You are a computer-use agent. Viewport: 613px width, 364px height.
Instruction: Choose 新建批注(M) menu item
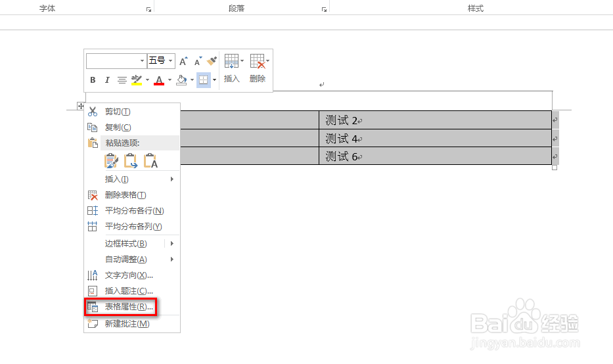tap(132, 324)
